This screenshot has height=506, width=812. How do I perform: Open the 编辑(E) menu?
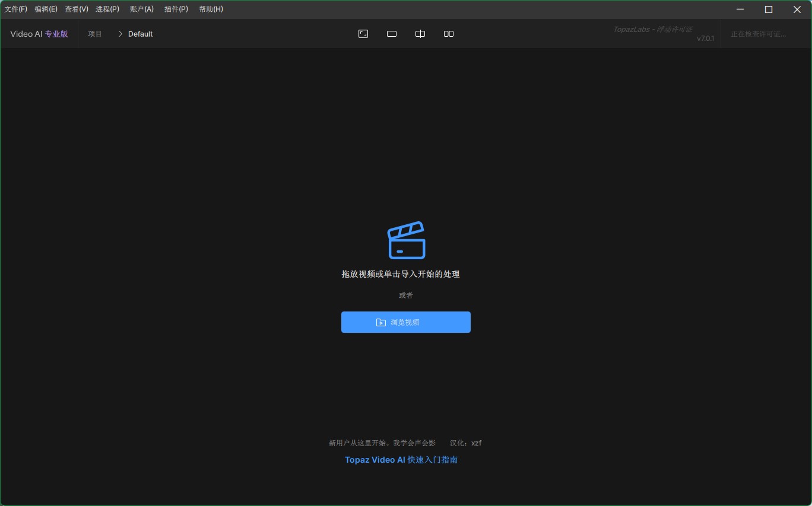click(x=46, y=9)
